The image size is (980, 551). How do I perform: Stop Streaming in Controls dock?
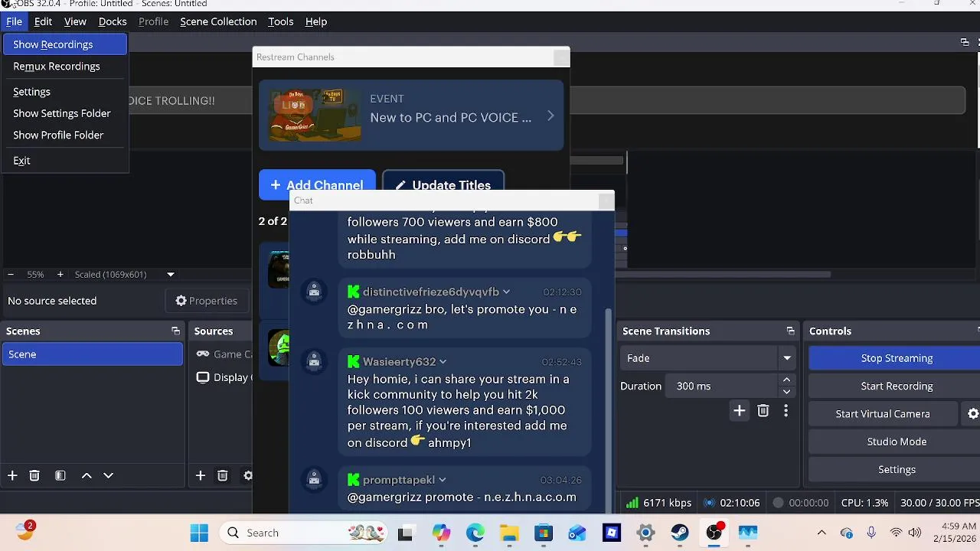(x=894, y=358)
